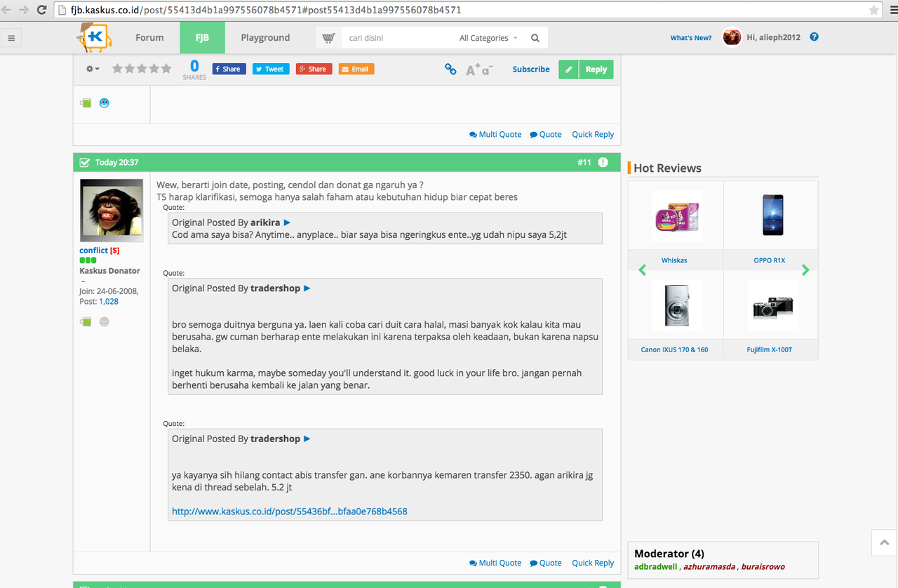Open the kaskus.co.id/post link in quote
Image resolution: width=898 pixels, height=588 pixels.
tap(290, 512)
